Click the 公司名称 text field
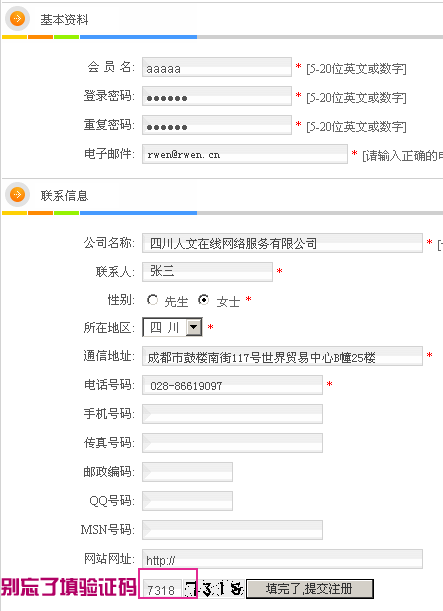 click(x=282, y=243)
